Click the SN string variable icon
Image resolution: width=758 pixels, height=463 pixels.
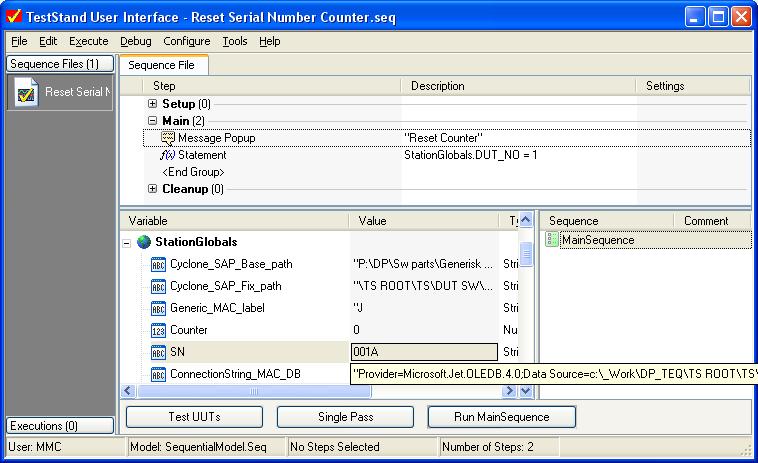(158, 352)
